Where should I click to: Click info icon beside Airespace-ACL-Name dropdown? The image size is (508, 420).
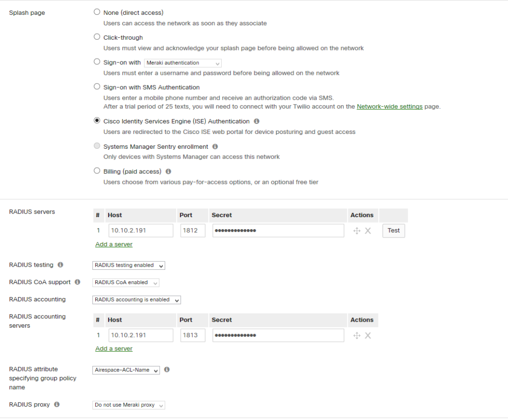(167, 369)
